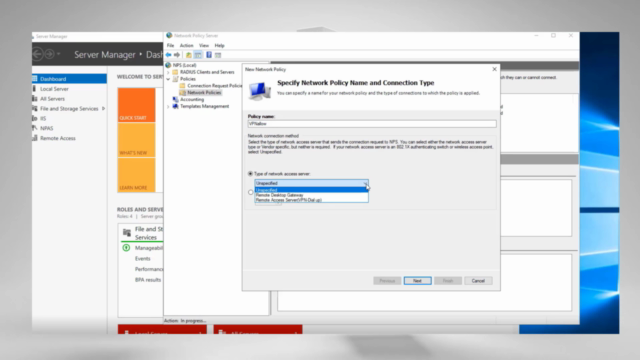Click the Policy name input field

pyautogui.click(x=372, y=124)
